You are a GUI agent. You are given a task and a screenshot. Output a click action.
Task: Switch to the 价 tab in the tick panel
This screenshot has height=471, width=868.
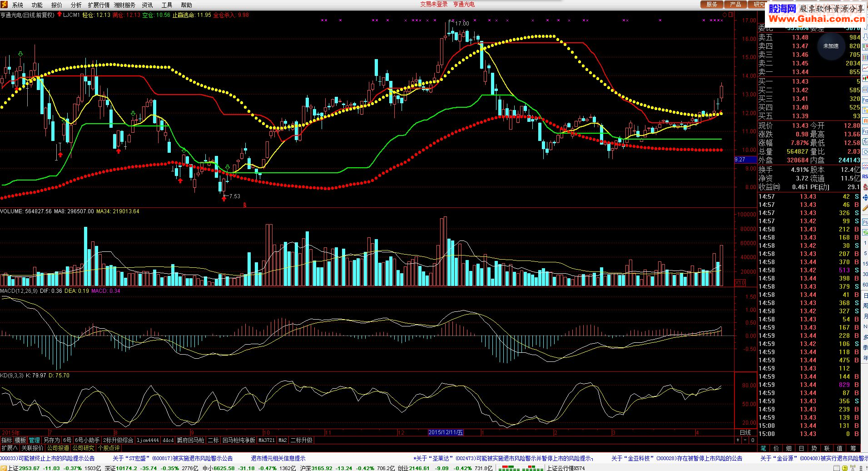[x=776, y=448]
